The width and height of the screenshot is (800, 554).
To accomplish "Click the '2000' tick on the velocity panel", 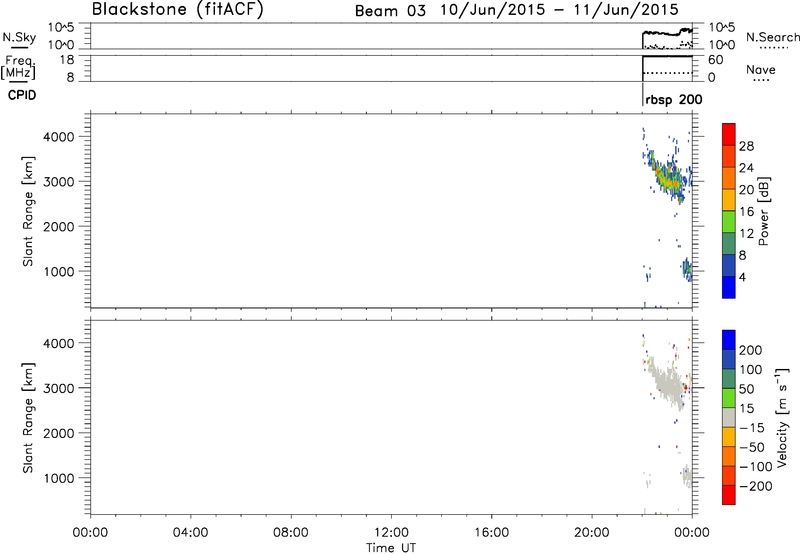I will click(59, 433).
